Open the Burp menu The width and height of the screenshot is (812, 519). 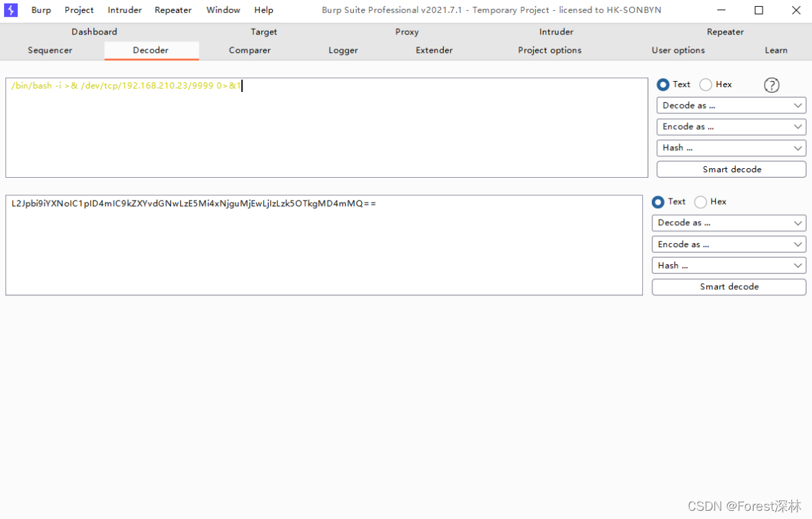pos(41,10)
